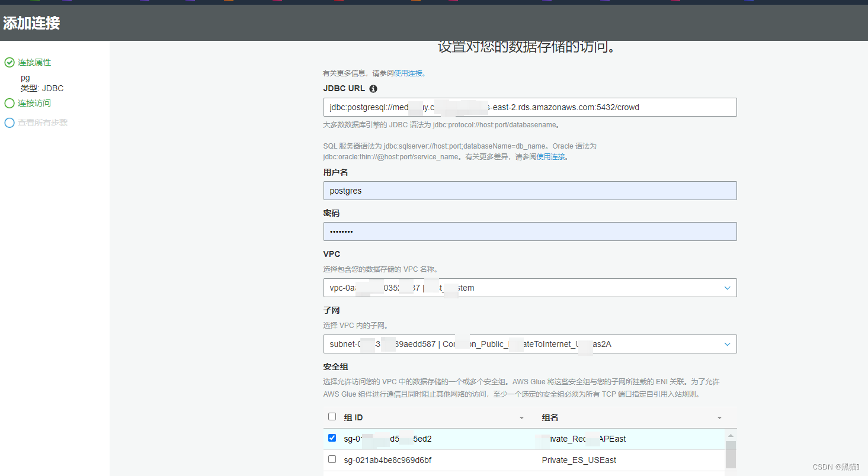Click into the JDBC URL field

pyautogui.click(x=530, y=107)
